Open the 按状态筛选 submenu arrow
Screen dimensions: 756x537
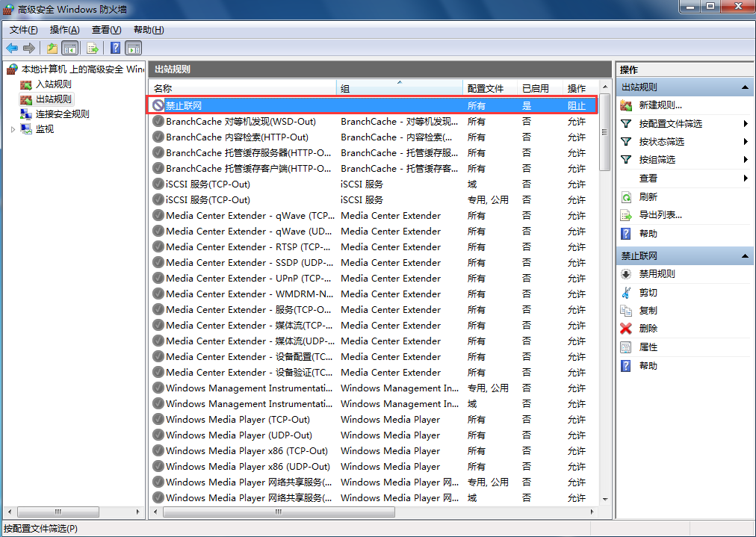[x=746, y=142]
